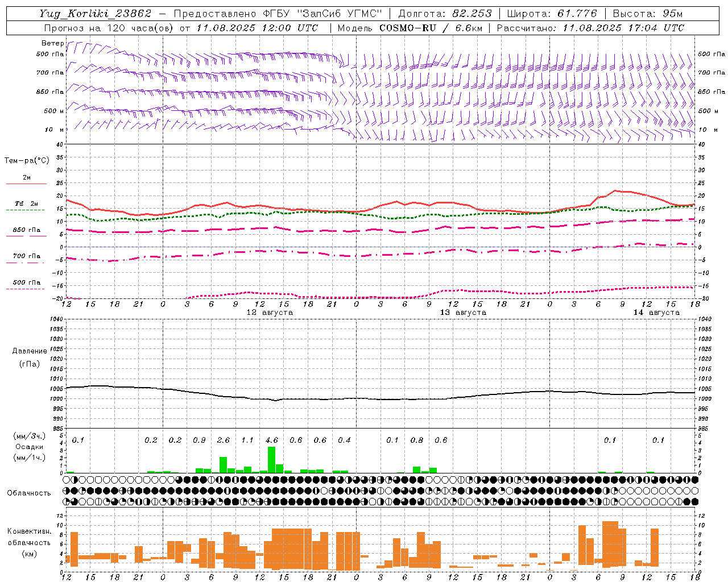
Task: Click the computed time 11.08.2025 17:04 UTC
Action: (623, 28)
